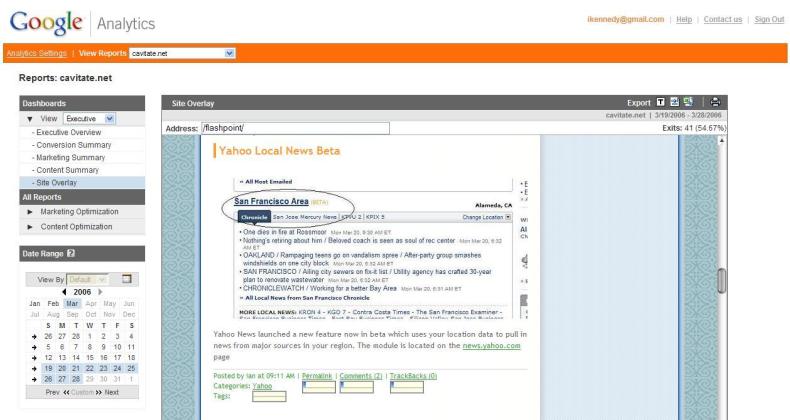
Task: Open Comments (2) link
Action: click(361, 376)
